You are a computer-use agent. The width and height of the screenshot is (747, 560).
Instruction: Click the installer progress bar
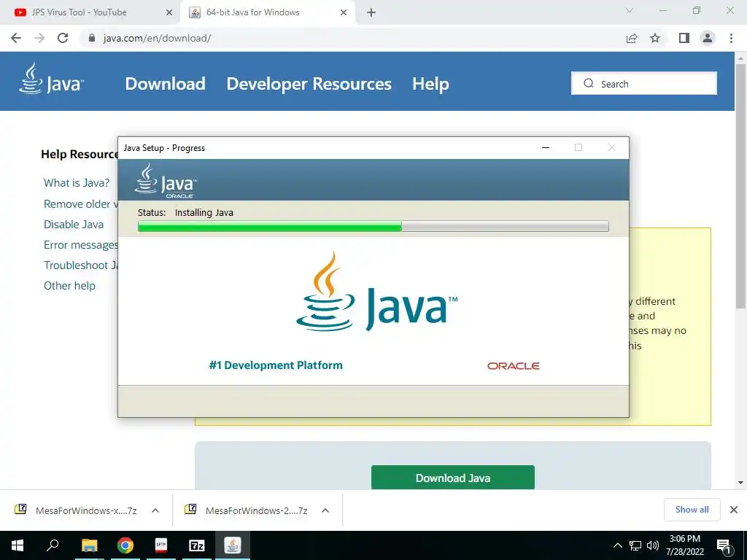373,226
